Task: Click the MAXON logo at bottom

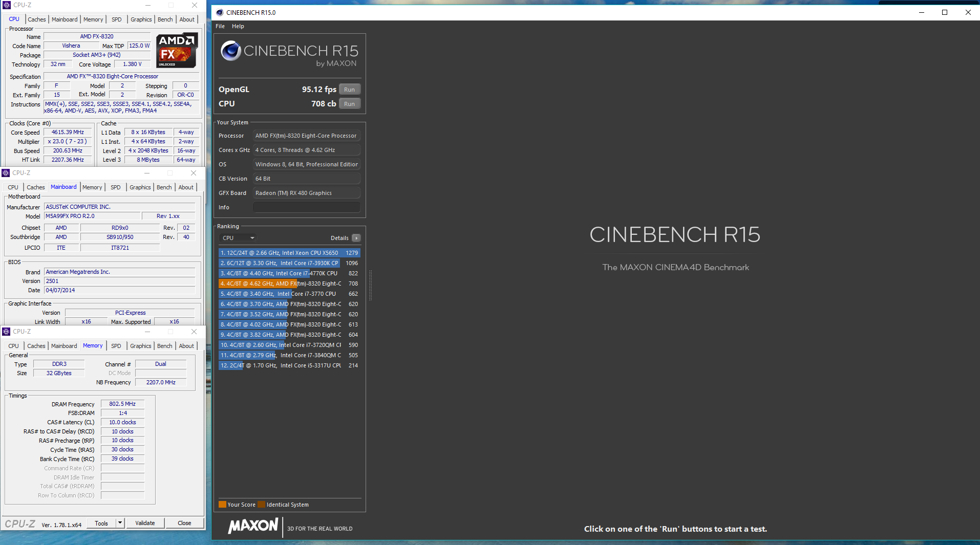Action: coord(253,526)
